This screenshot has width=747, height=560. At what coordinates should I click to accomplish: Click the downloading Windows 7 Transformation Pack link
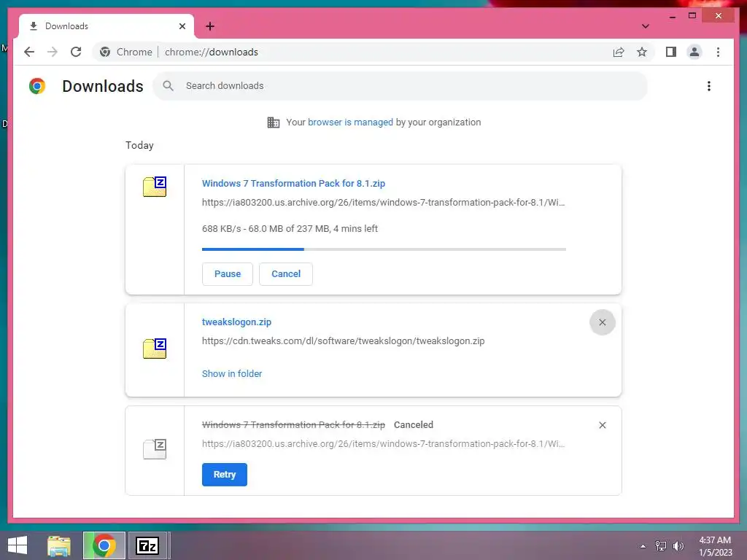[293, 183]
